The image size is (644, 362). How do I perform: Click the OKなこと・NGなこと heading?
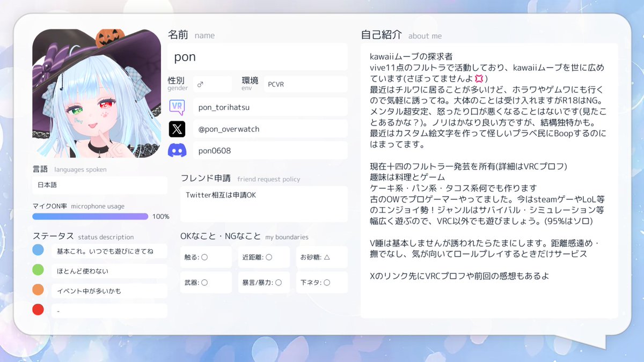[x=244, y=237]
